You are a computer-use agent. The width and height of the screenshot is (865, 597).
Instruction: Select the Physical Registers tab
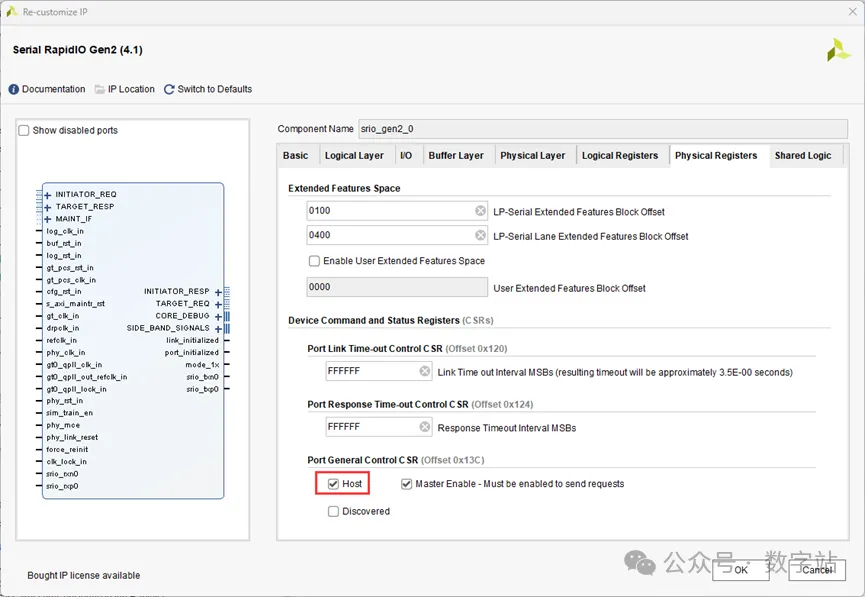pyautogui.click(x=716, y=156)
